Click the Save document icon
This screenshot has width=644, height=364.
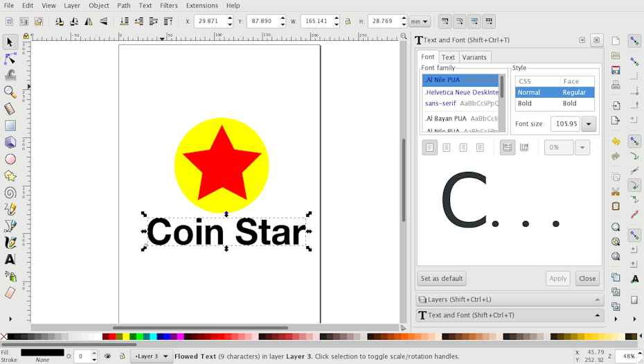pyautogui.click(x=616, y=70)
